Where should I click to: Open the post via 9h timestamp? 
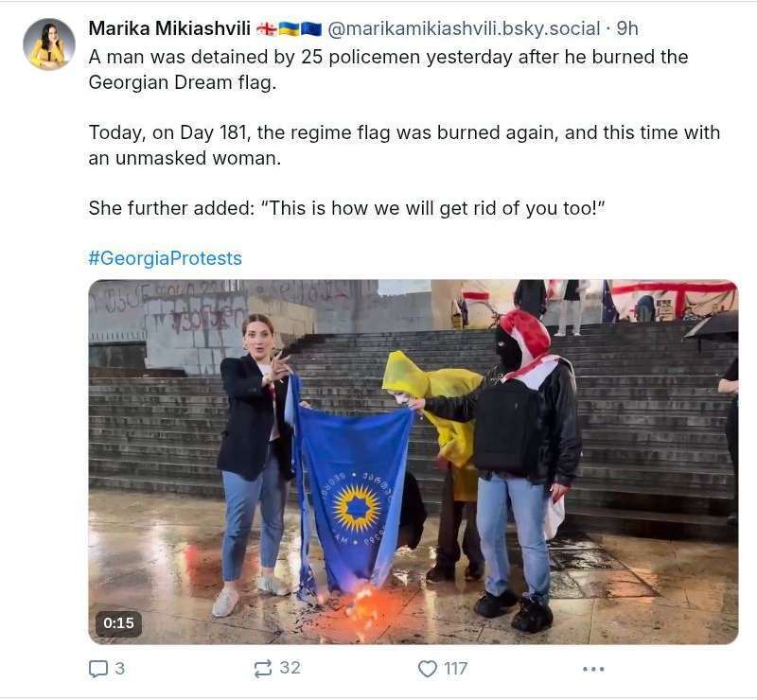pos(627,29)
